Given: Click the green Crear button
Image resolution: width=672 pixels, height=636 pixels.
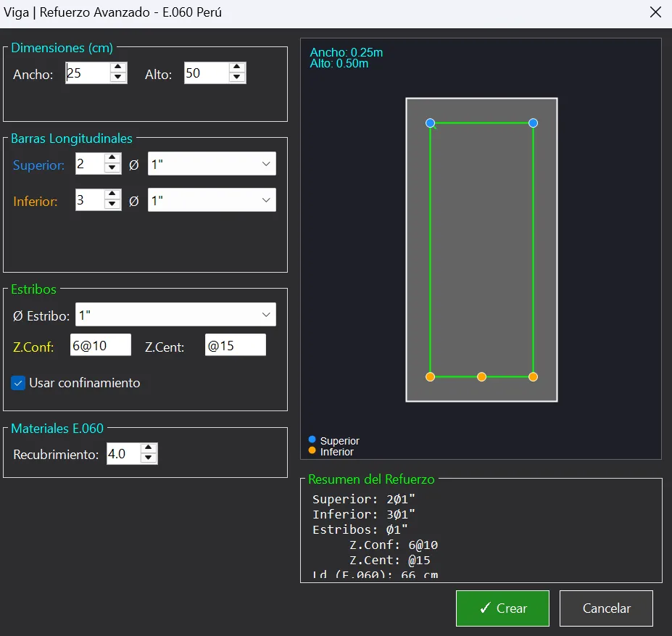Looking at the screenshot, I should tap(502, 608).
